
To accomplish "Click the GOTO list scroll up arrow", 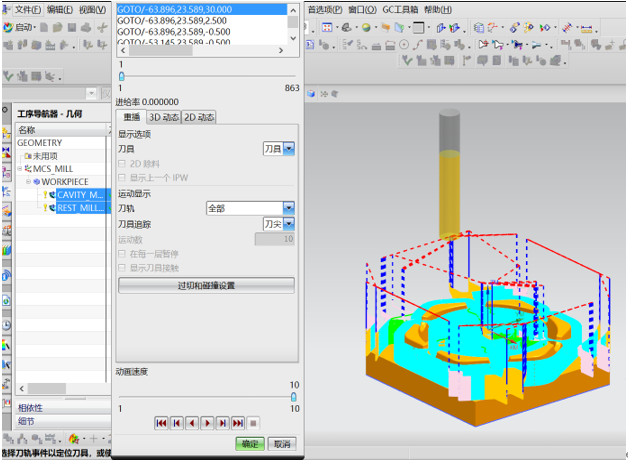I will pos(293,10).
